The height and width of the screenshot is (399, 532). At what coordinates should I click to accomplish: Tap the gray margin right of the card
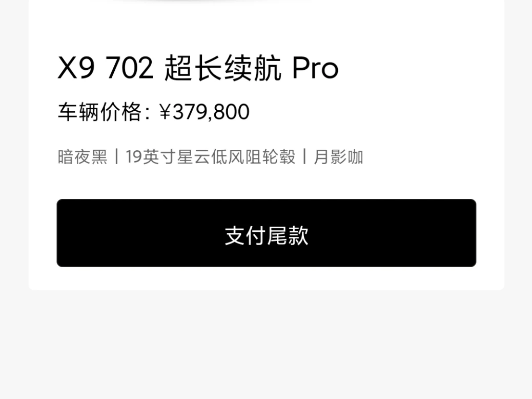tap(518, 146)
